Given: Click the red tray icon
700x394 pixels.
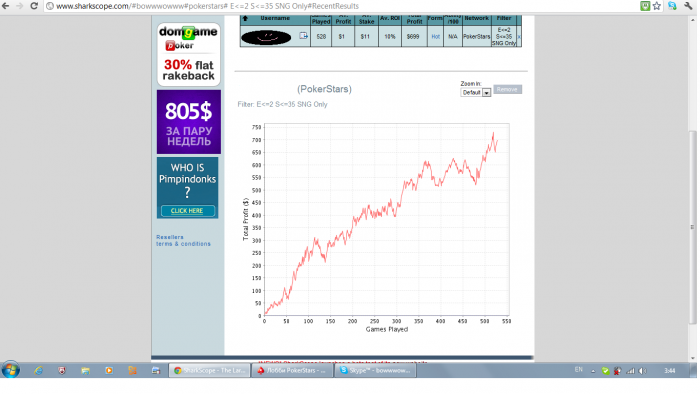Looking at the screenshot, I should pyautogui.click(x=617, y=371).
